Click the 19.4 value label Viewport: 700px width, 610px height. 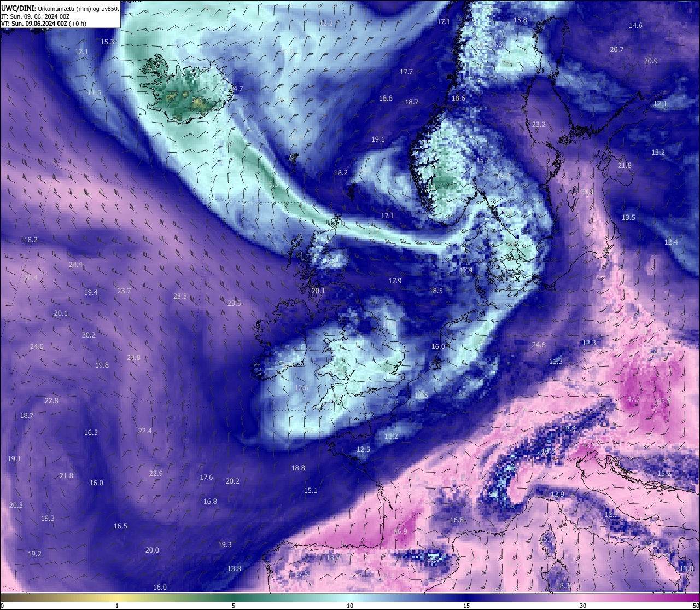91,292
